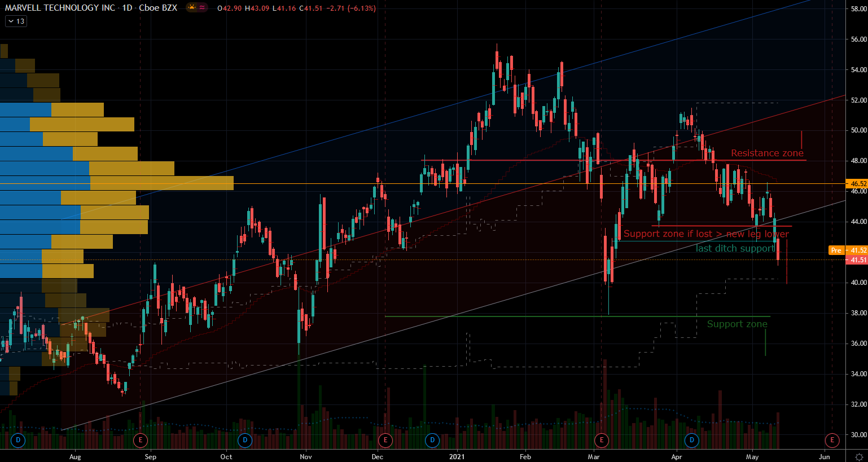The image size is (868, 462).
Task: Click the 44.00 price scale label
Action: tap(859, 222)
